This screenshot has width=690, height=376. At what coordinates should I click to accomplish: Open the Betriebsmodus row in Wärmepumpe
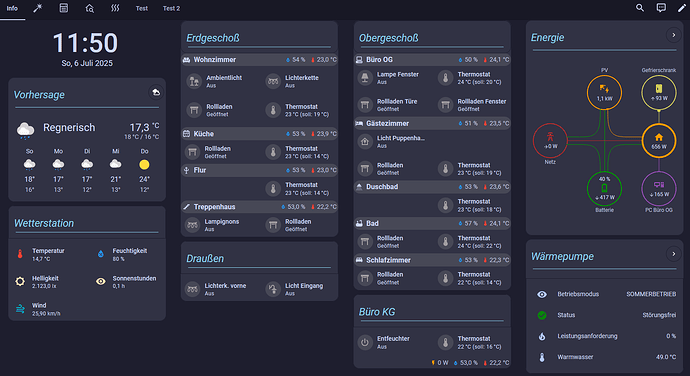pyautogui.click(x=606, y=294)
